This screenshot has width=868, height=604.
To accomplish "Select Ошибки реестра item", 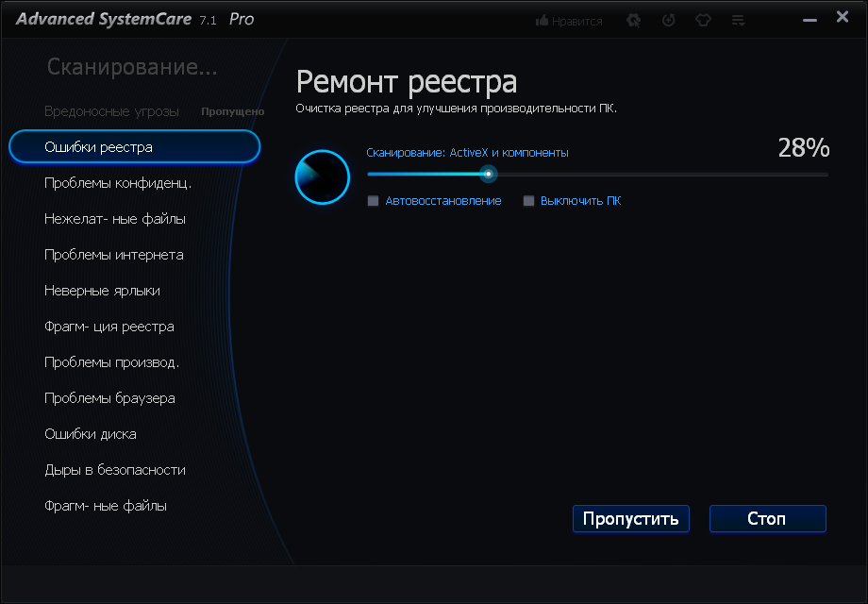I will pos(135,147).
